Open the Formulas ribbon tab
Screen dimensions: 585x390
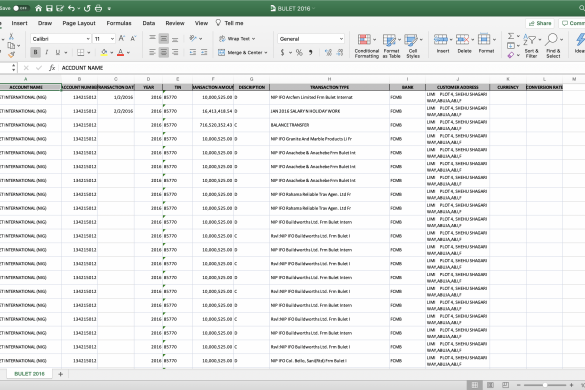[119, 23]
